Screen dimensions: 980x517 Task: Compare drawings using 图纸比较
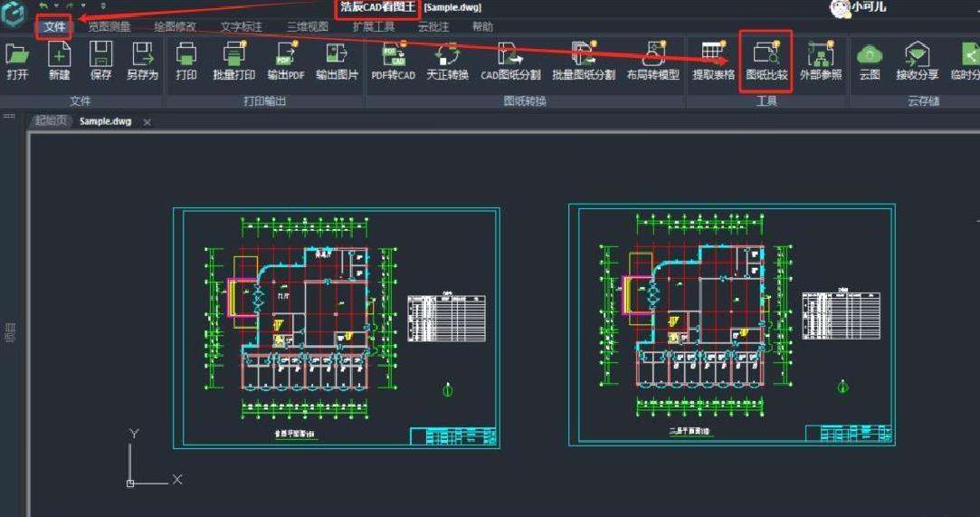[x=766, y=62]
